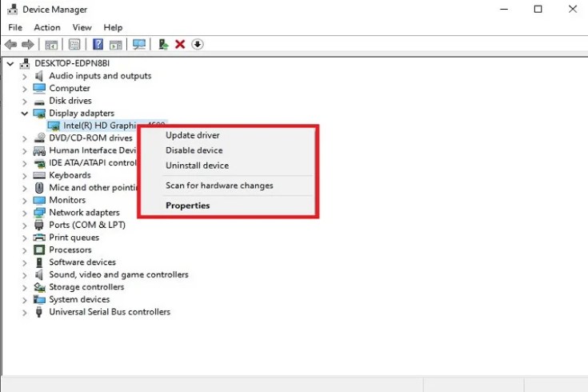588x392 pixels.
Task: Expand Ports (COM & LPT) arrow
Action: 24,226
